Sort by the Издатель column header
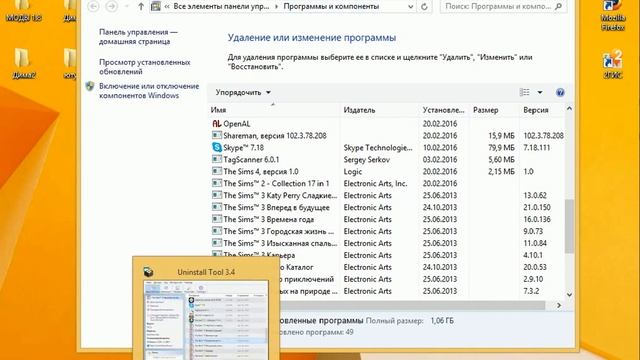The height and width of the screenshot is (360, 640). tap(379, 110)
